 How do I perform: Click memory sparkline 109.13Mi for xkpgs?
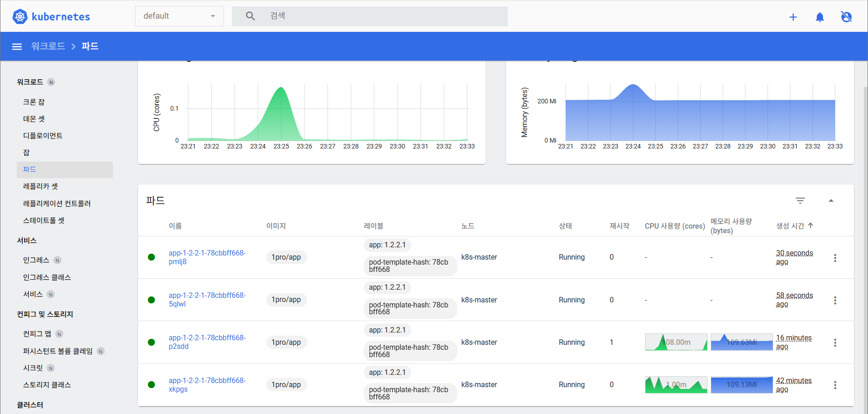pos(742,385)
